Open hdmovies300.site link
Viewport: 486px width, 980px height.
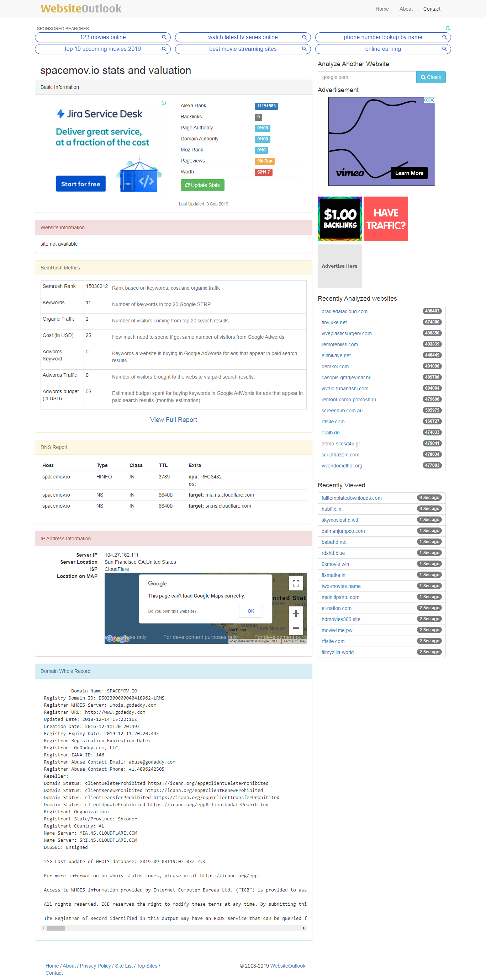[341, 619]
